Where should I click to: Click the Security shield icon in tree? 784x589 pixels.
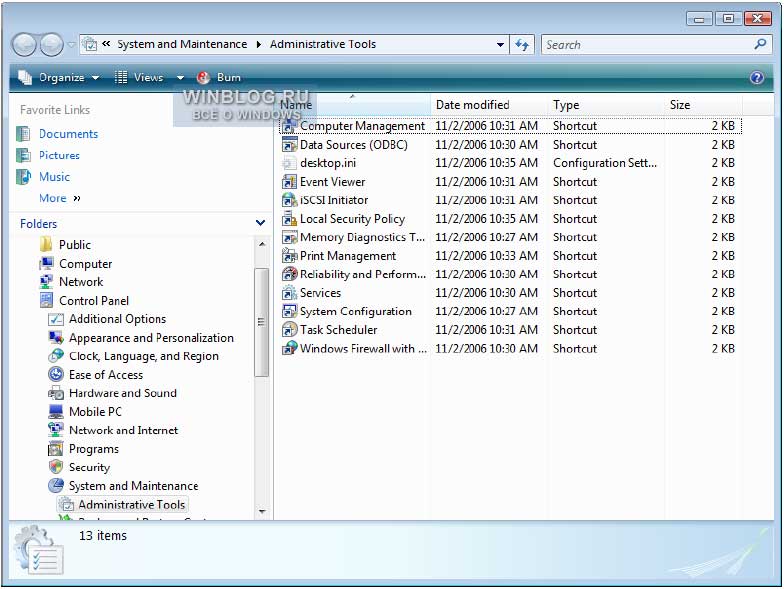(x=56, y=467)
